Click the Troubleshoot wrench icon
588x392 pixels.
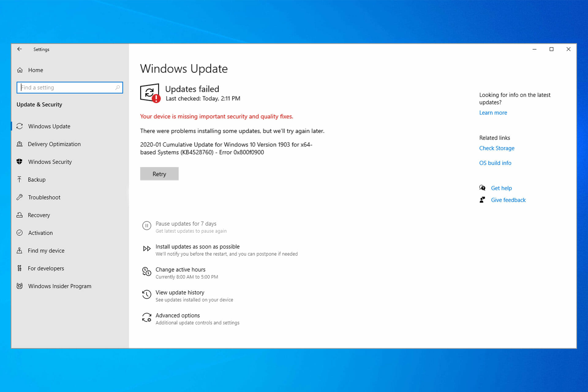click(20, 197)
